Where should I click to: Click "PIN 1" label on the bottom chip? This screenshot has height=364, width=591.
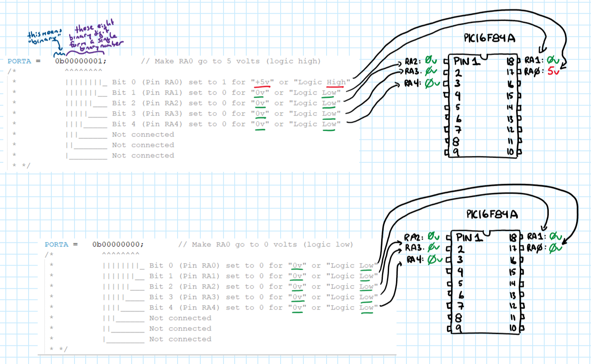coord(469,237)
